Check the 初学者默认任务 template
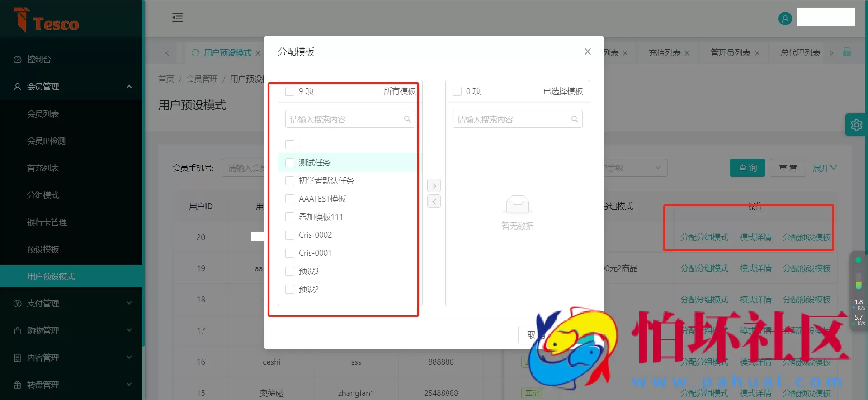The width and height of the screenshot is (868, 400). (290, 181)
